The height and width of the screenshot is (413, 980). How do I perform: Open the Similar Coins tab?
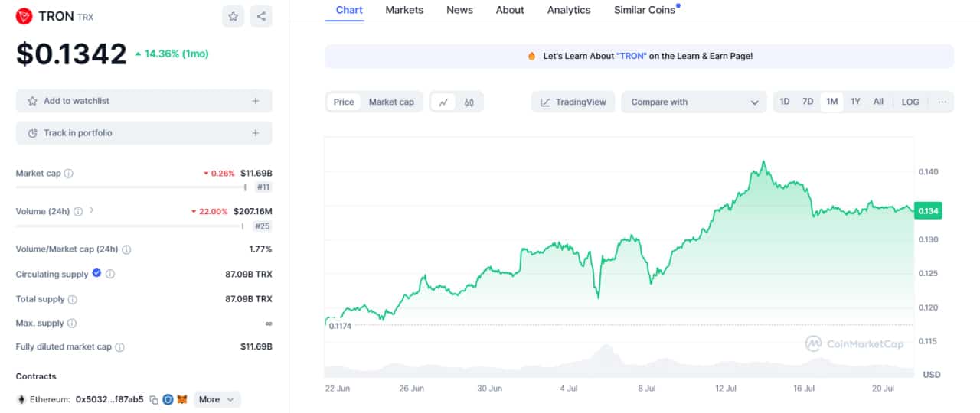[x=645, y=10]
